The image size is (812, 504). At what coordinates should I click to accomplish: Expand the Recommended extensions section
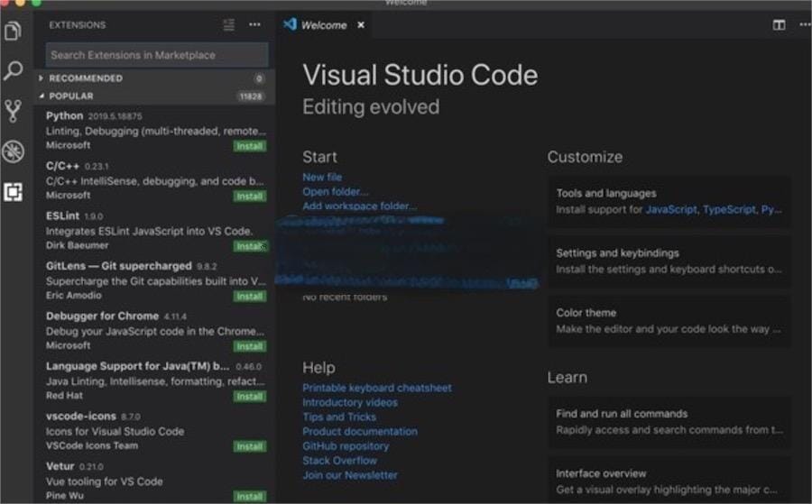pyautogui.click(x=85, y=78)
